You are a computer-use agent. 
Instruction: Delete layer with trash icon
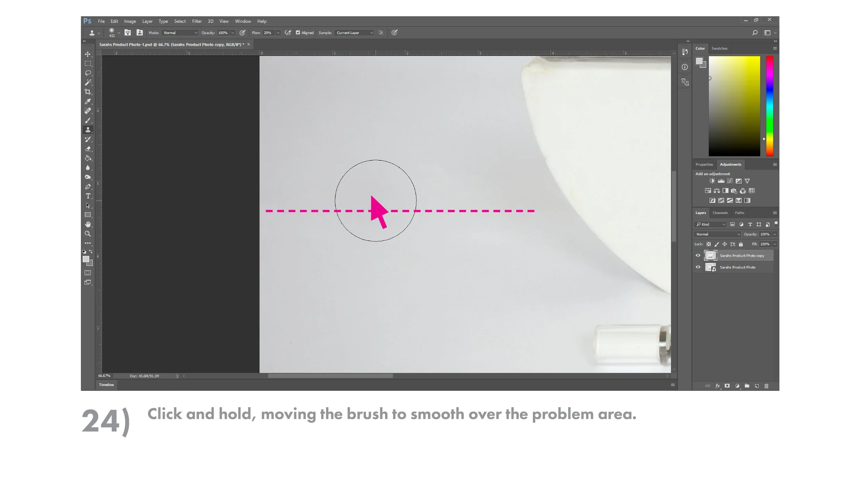tap(767, 386)
